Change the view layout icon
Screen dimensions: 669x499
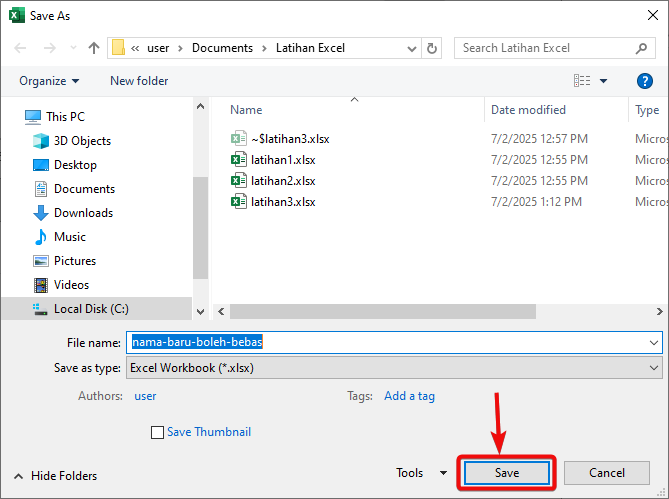(582, 81)
